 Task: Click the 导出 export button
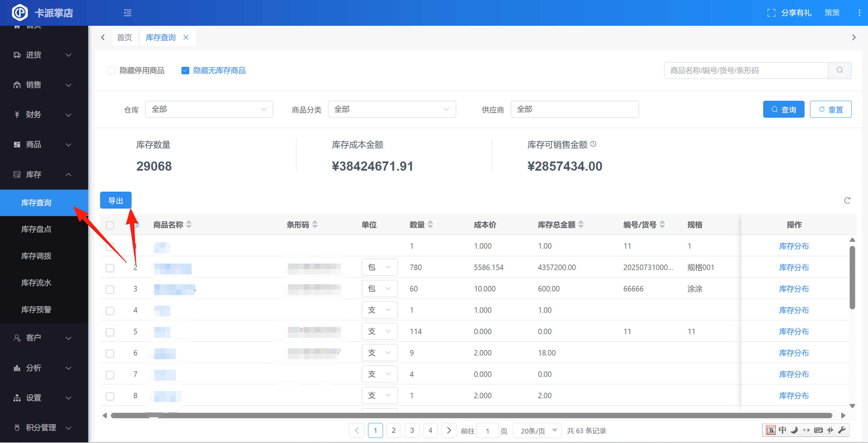click(x=116, y=200)
